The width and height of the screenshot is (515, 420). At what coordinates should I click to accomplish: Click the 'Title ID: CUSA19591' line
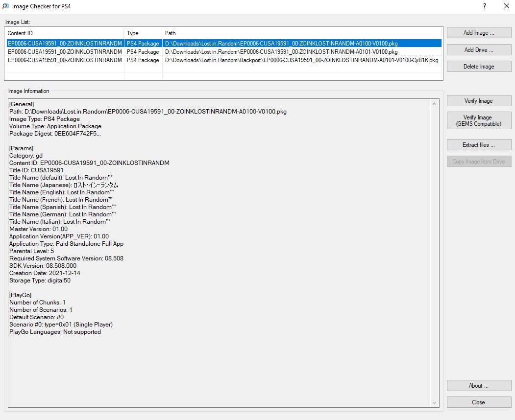click(36, 170)
